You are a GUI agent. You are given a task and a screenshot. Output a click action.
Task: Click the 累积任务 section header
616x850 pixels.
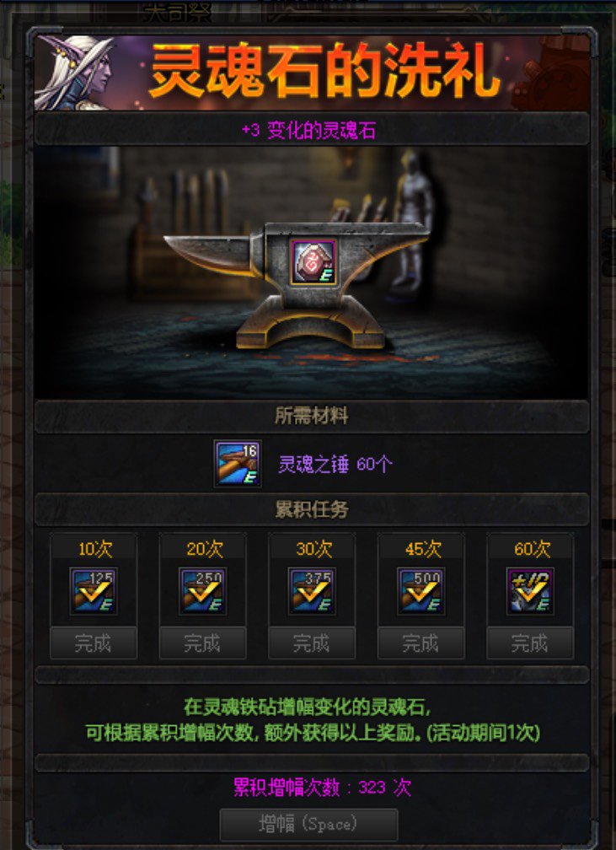[x=312, y=509]
